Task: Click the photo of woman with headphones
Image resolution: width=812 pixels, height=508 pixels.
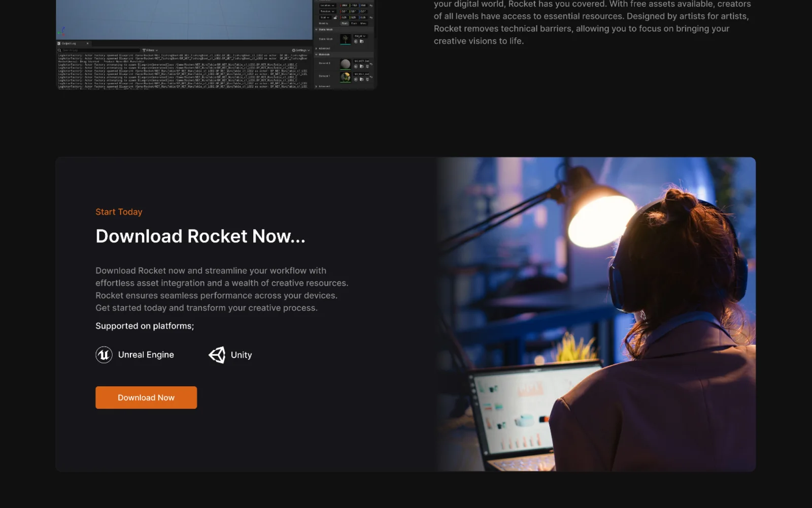Action: coord(596,314)
